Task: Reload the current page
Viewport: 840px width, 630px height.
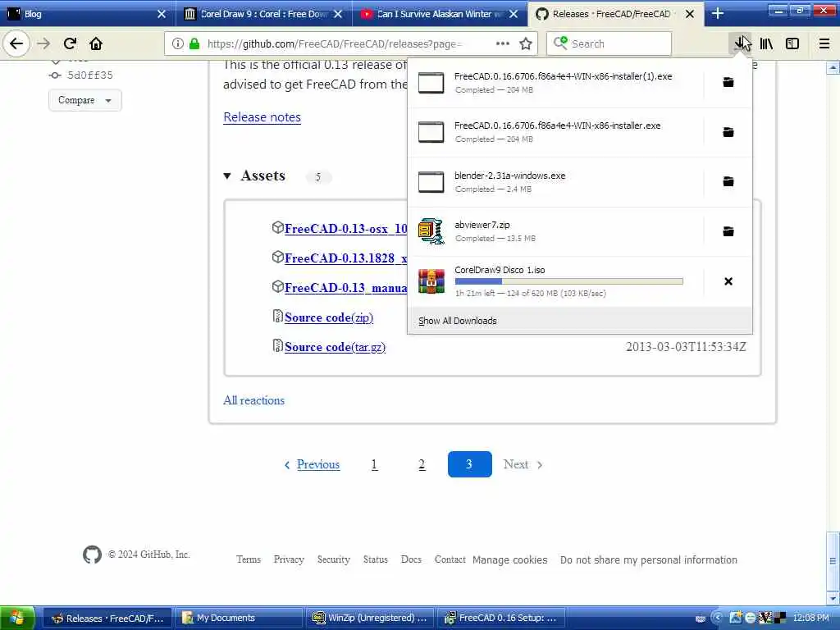Action: coord(70,43)
